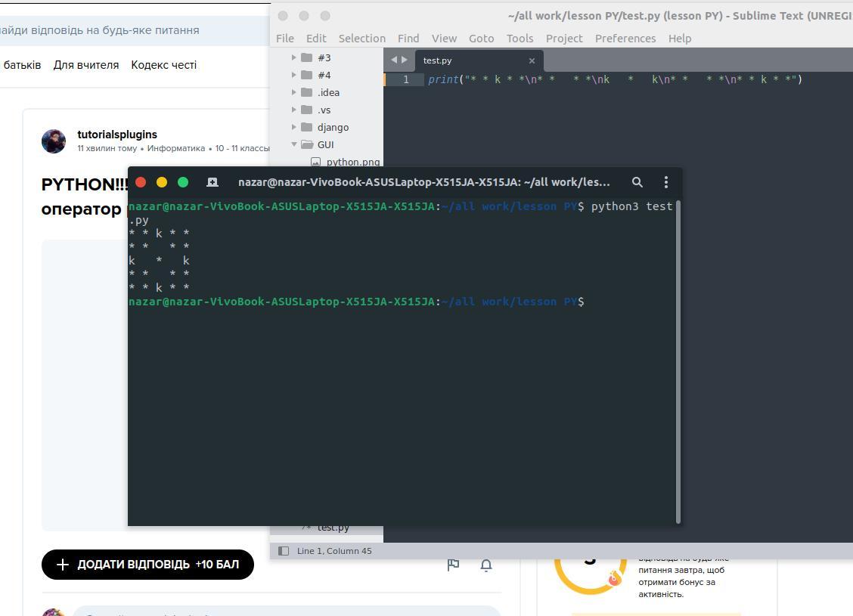The height and width of the screenshot is (616, 853).
Task: Expand the .idea folder
Action: click(294, 92)
